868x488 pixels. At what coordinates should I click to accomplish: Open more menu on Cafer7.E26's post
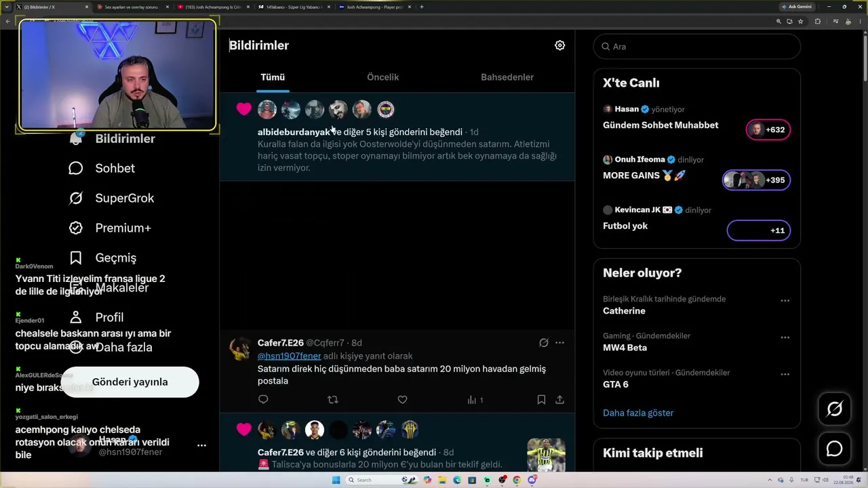tap(559, 343)
